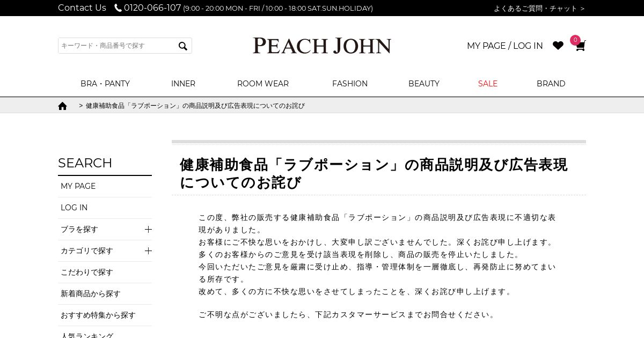Open the BEAUTY menu

tap(424, 84)
